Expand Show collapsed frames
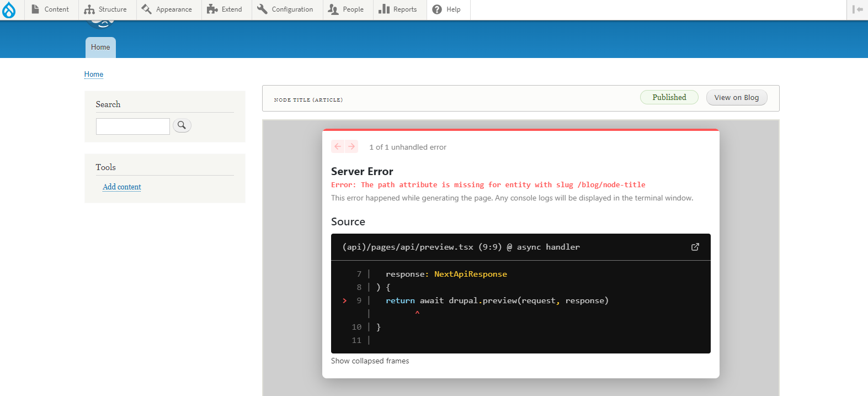 tap(370, 361)
